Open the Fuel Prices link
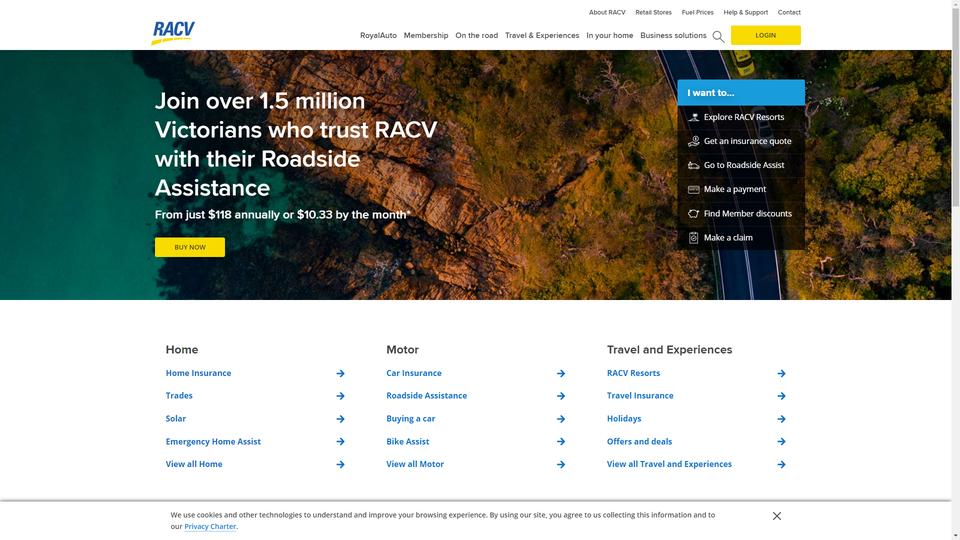The image size is (960, 540). coord(697,12)
